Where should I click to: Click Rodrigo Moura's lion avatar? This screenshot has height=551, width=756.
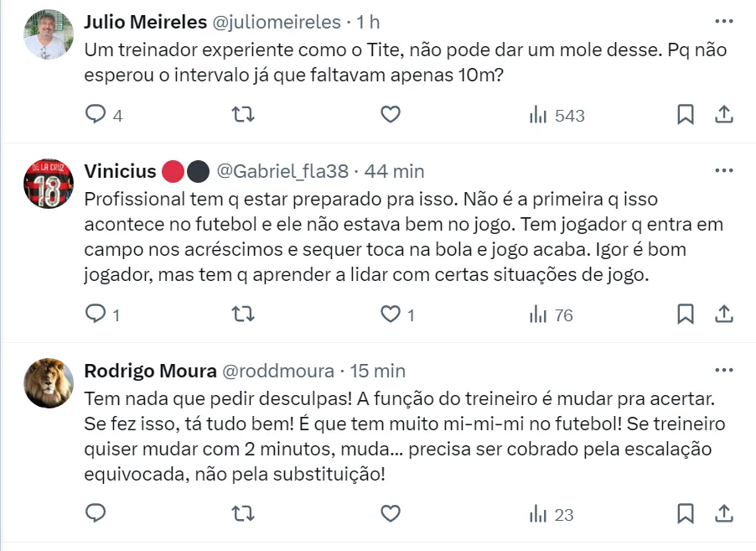(x=49, y=382)
